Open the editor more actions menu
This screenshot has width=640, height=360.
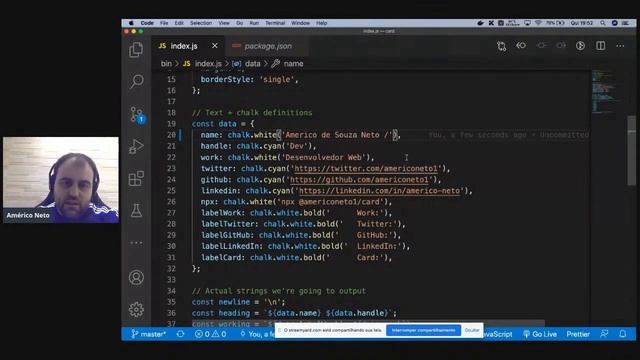pyautogui.click(x=620, y=46)
